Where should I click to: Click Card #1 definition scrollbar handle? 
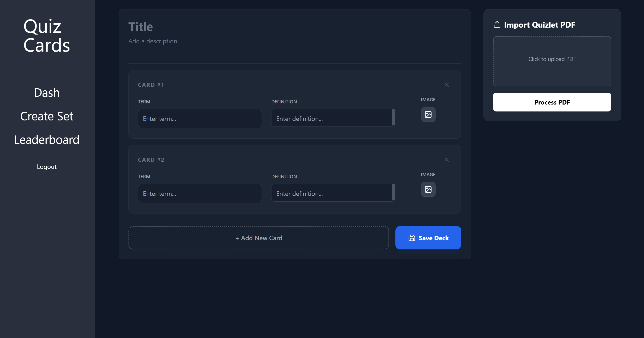pyautogui.click(x=393, y=117)
